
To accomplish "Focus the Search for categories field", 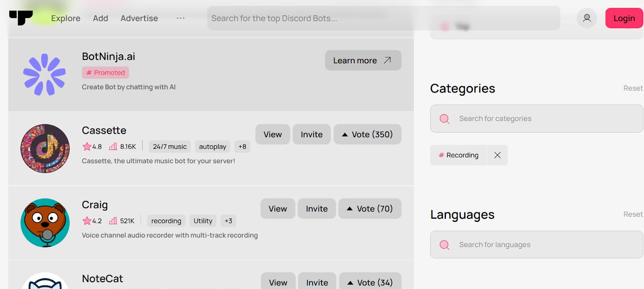I will (x=536, y=119).
